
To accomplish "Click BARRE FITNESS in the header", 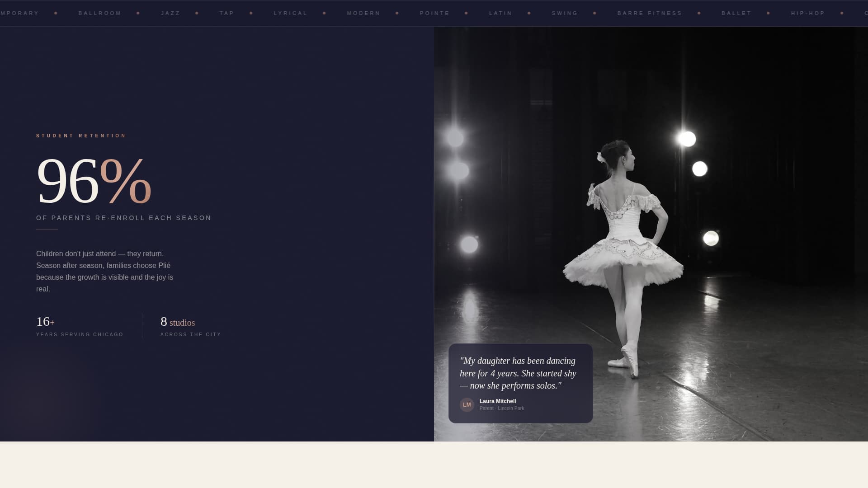I will pyautogui.click(x=650, y=13).
